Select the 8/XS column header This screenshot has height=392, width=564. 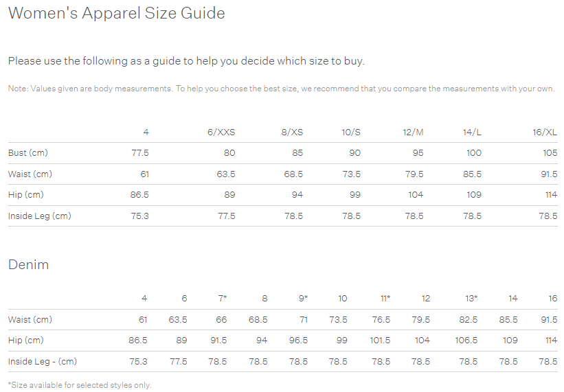tap(292, 132)
